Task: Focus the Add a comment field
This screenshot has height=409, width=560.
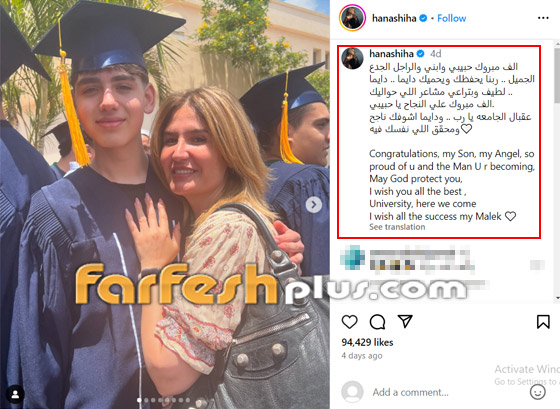Action: tap(410, 392)
